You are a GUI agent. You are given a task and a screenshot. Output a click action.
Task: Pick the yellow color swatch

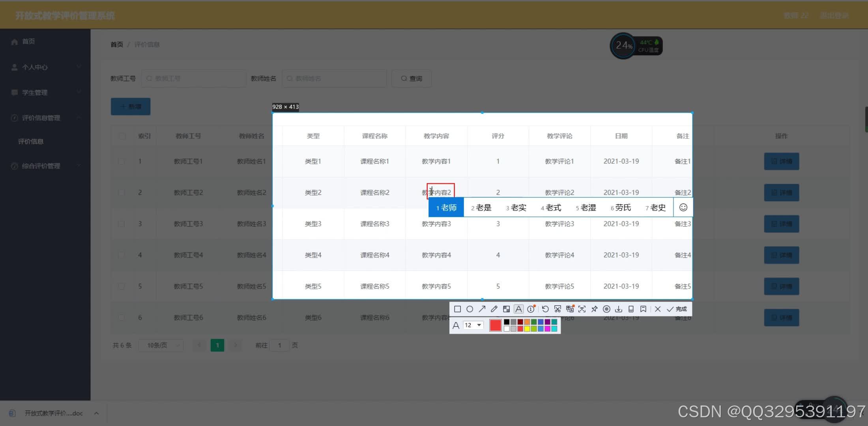coord(527,329)
